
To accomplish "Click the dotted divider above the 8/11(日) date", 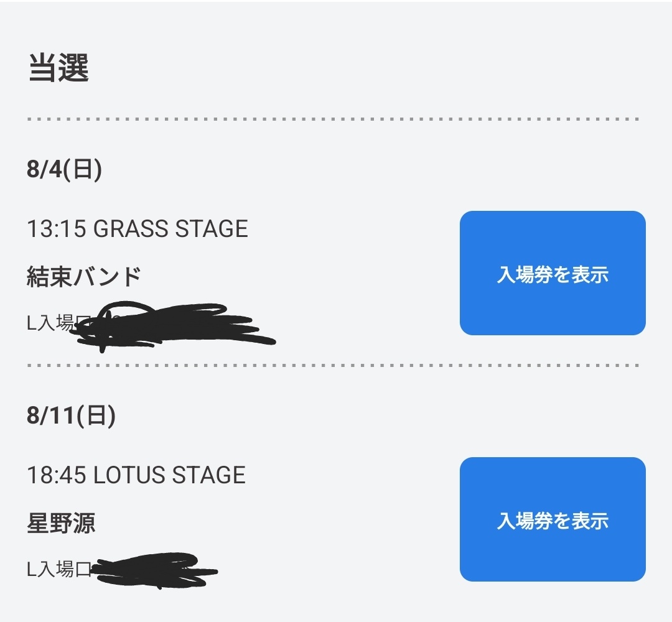I will (x=334, y=366).
